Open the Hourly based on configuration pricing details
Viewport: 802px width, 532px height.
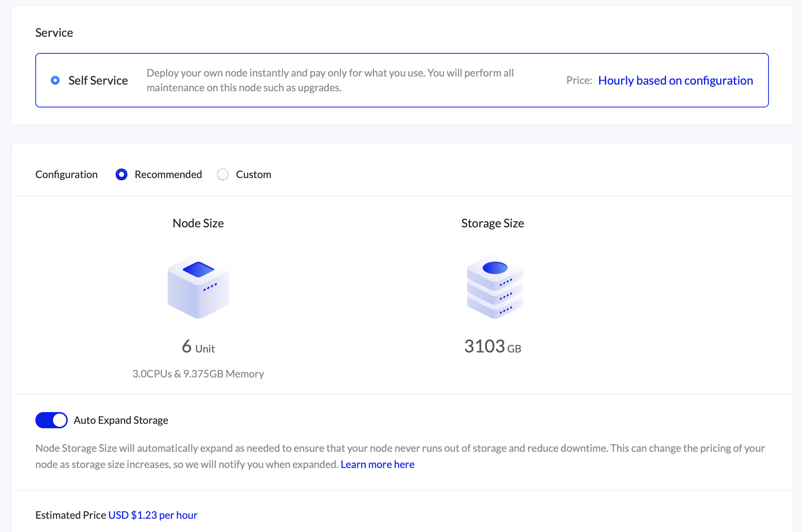tap(676, 81)
